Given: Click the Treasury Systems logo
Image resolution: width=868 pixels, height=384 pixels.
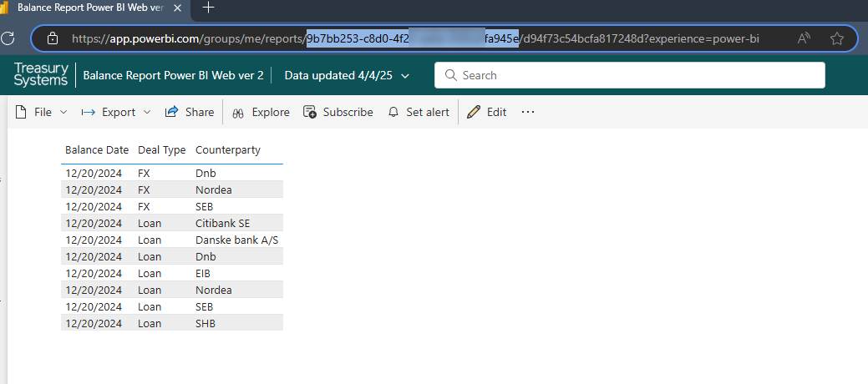Looking at the screenshot, I should pyautogui.click(x=41, y=74).
